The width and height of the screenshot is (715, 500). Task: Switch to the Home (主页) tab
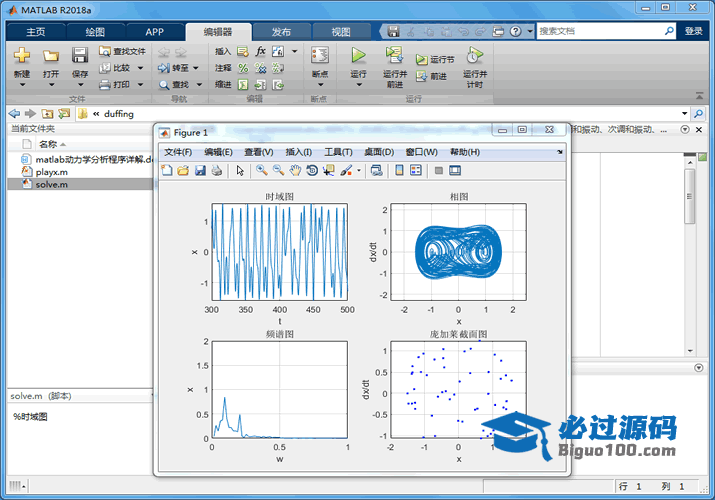(36, 32)
